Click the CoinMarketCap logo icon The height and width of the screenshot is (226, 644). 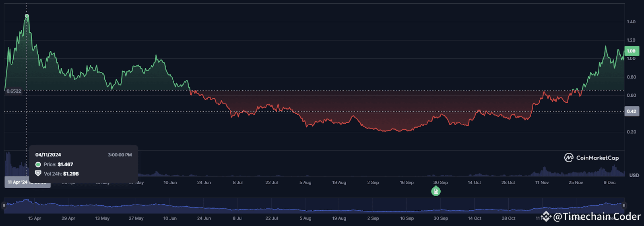(568, 158)
